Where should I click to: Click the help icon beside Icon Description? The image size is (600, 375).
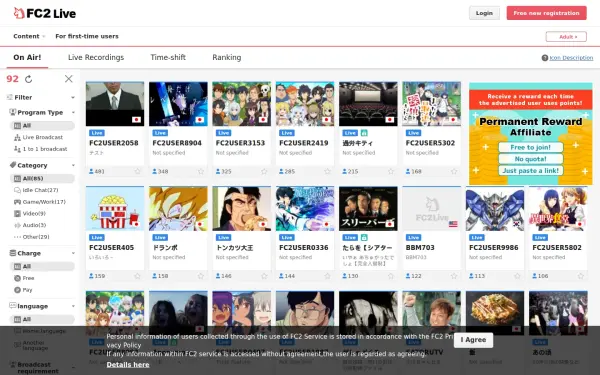coord(545,58)
